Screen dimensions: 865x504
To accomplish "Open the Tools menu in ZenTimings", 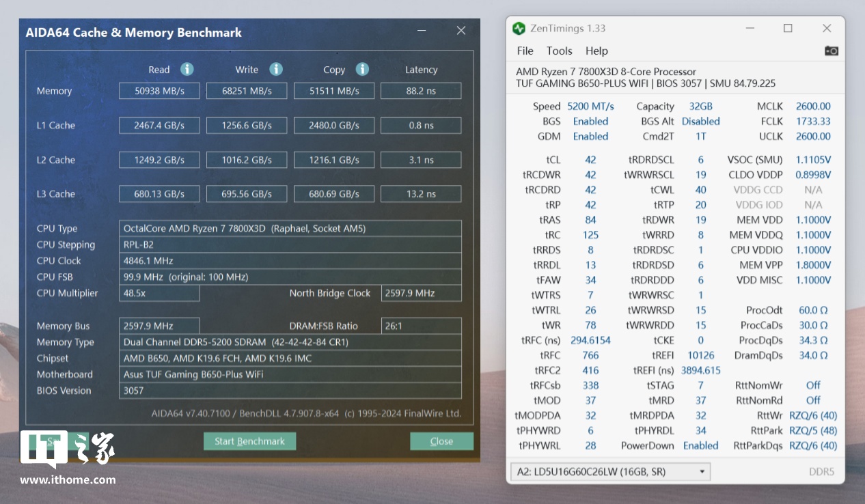I will point(559,51).
